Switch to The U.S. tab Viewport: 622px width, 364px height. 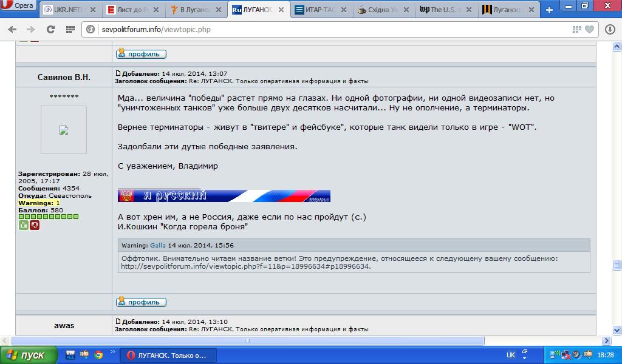tap(441, 10)
